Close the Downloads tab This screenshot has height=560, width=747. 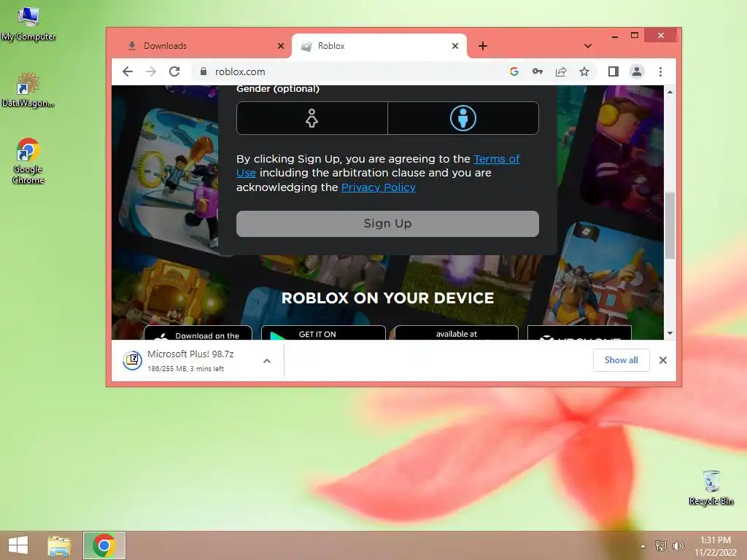coord(281,46)
